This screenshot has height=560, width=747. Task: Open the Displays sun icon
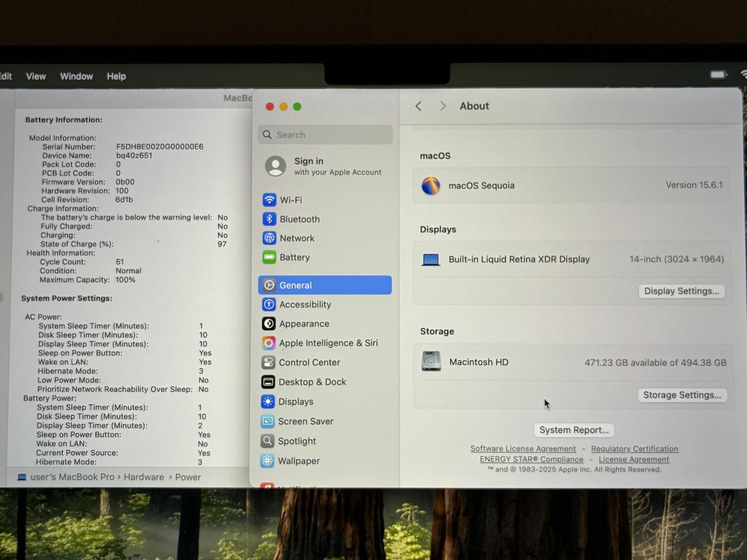tap(268, 401)
